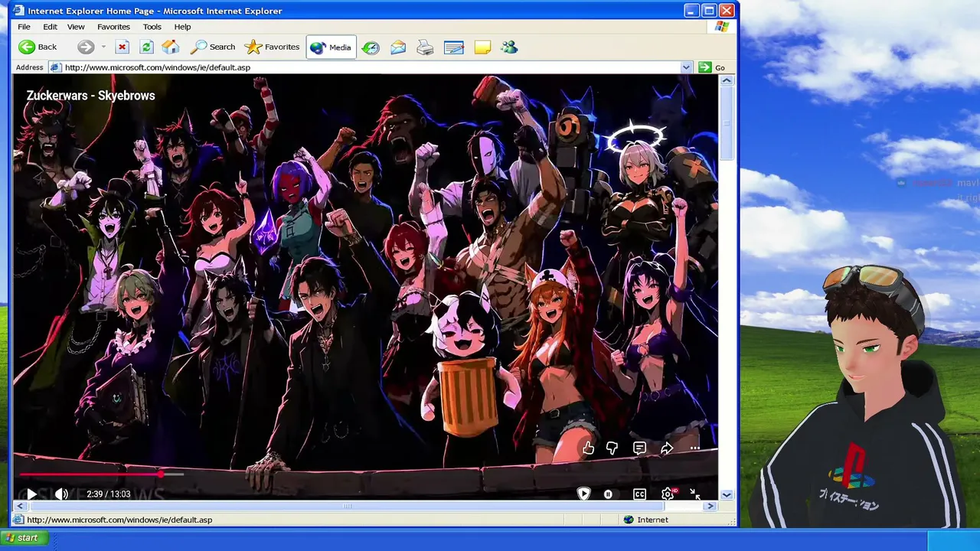Image resolution: width=980 pixels, height=551 pixels.
Task: Click the horizontal scrollbar thumb
Action: point(347,506)
